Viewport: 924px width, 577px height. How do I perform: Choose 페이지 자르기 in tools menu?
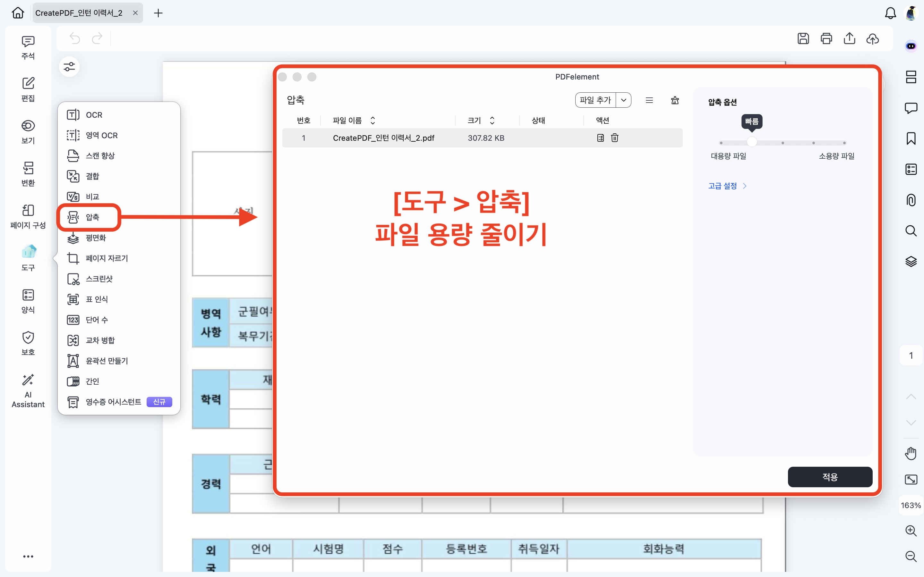[107, 258]
